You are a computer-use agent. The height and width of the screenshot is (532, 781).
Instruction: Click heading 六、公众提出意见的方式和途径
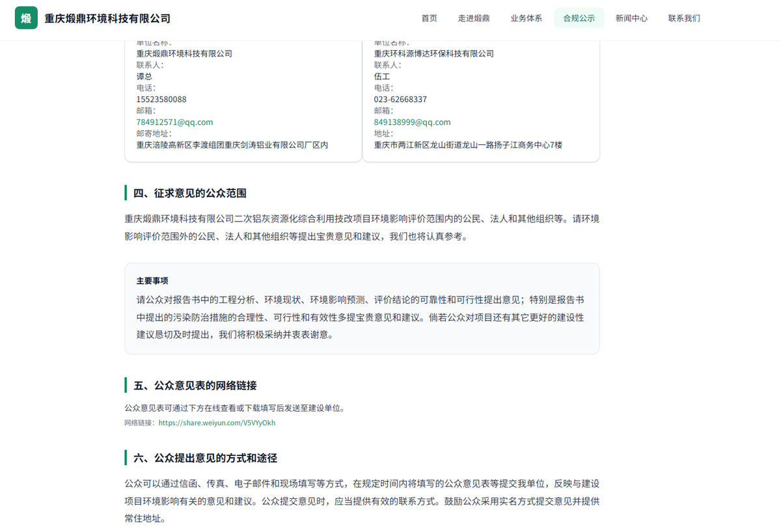(x=205, y=458)
